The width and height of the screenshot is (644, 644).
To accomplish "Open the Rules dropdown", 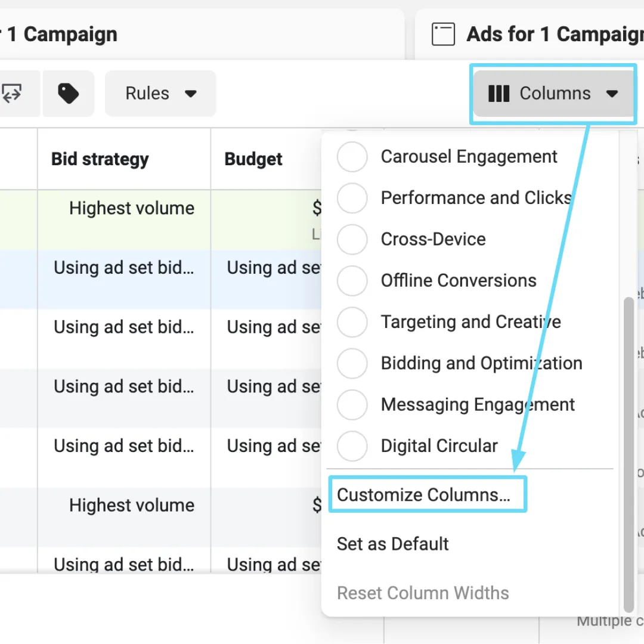I will coord(160,94).
